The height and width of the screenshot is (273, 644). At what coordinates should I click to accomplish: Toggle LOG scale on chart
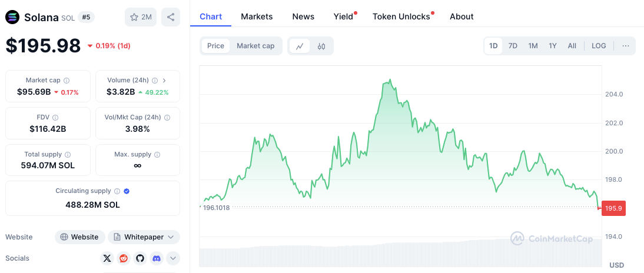point(599,46)
